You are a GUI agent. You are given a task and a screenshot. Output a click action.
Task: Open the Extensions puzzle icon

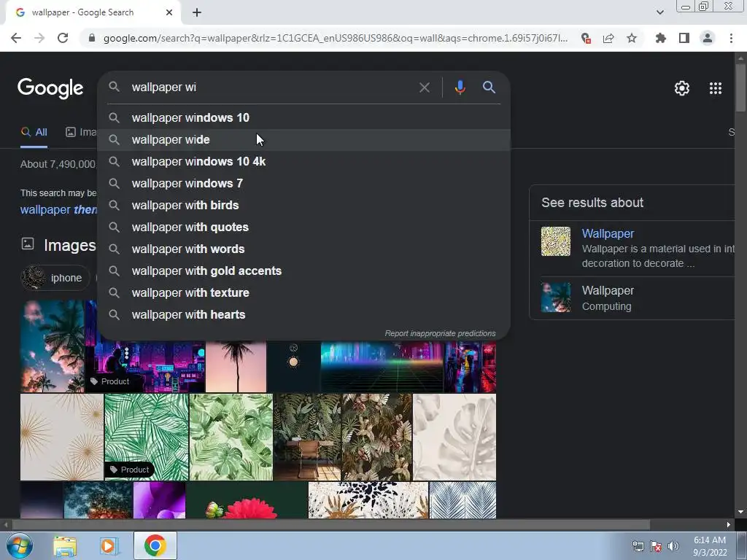660,38
